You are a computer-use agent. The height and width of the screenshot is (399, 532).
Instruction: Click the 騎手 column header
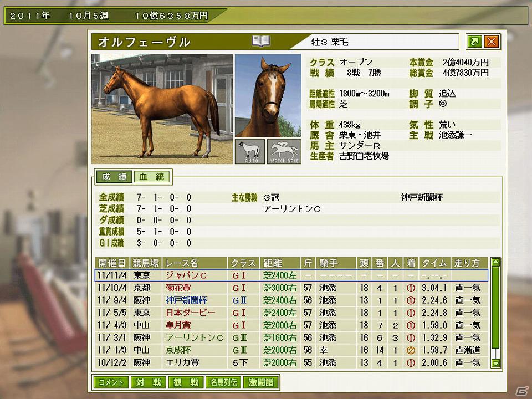click(336, 263)
